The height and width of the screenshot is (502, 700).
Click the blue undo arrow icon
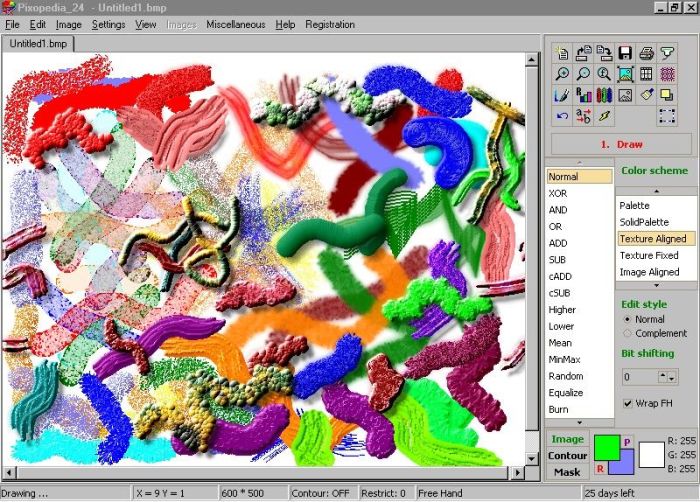(562, 116)
